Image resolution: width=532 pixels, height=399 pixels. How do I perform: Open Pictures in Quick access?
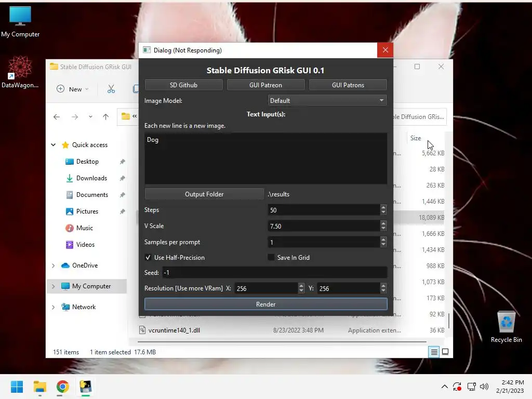click(x=87, y=211)
